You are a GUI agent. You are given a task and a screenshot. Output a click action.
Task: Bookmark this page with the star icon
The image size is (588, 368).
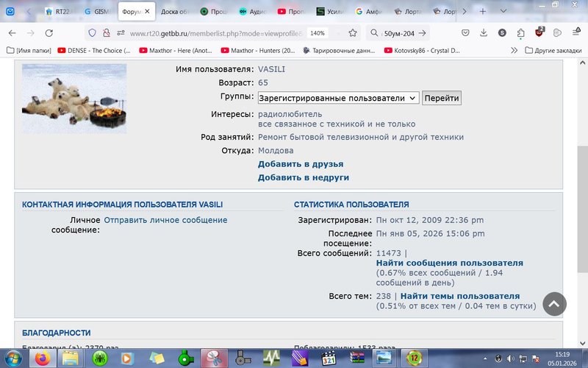pyautogui.click(x=353, y=33)
